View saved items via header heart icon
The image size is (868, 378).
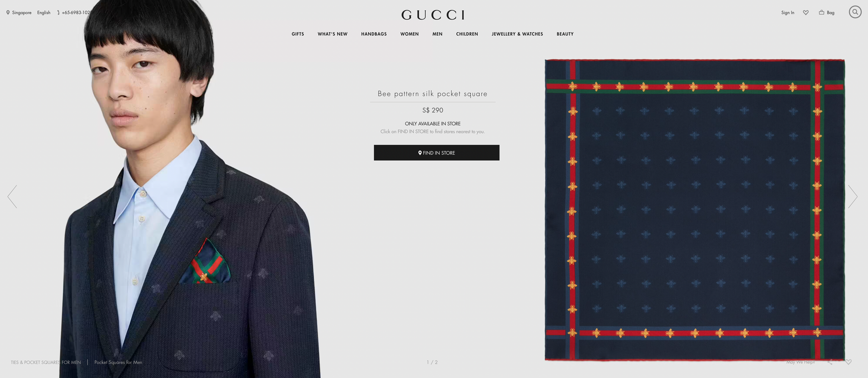coord(806,13)
